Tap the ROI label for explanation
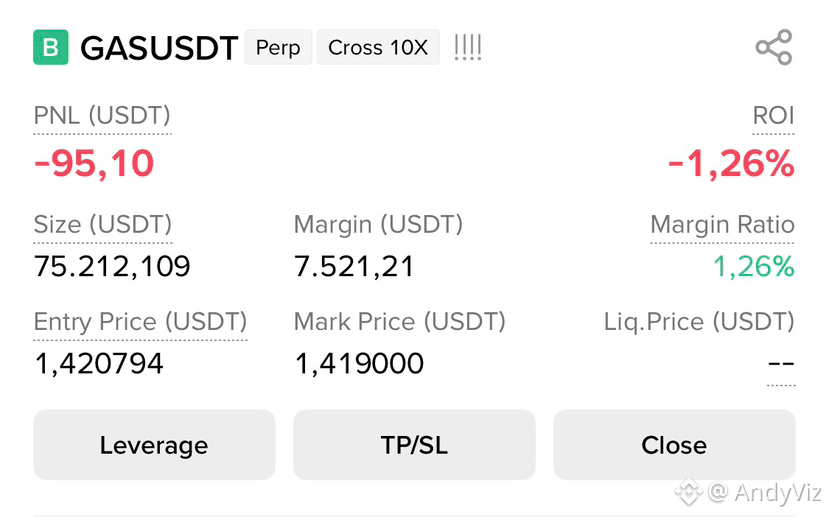The width and height of the screenshot is (829, 517). 773,116
